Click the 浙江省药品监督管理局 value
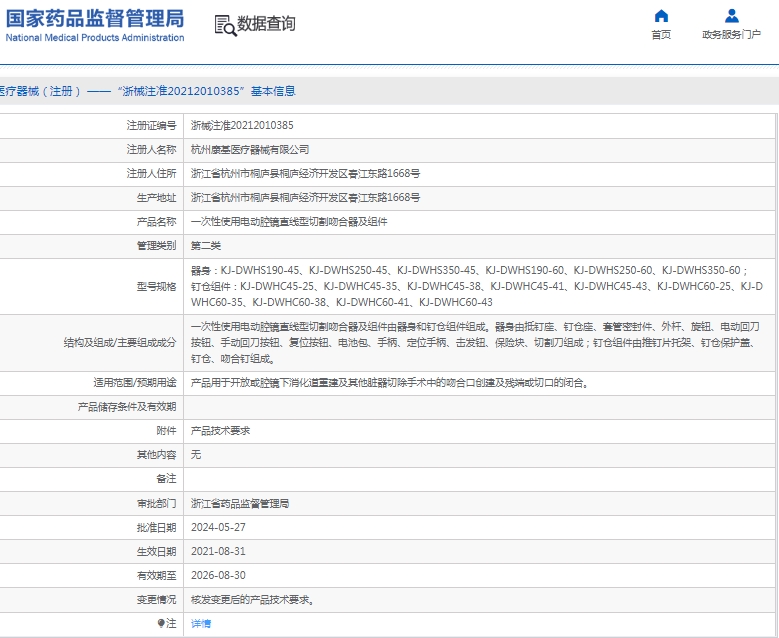Image resolution: width=779 pixels, height=638 pixels. (240, 503)
